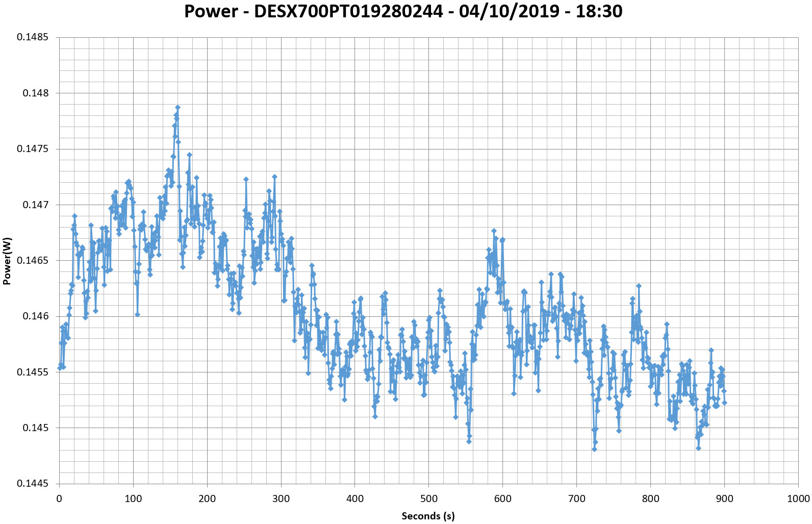Click the 0.1485 y-axis label
This screenshot has width=812, height=524.
[33, 37]
